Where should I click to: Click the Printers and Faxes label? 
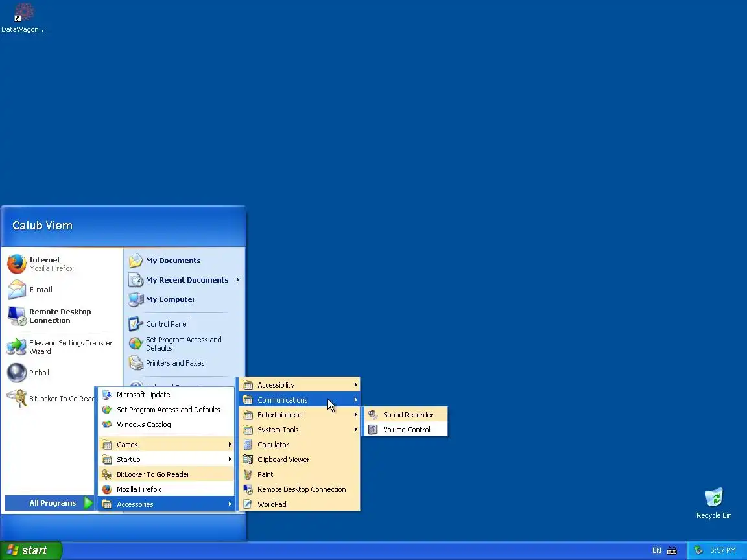(x=175, y=363)
